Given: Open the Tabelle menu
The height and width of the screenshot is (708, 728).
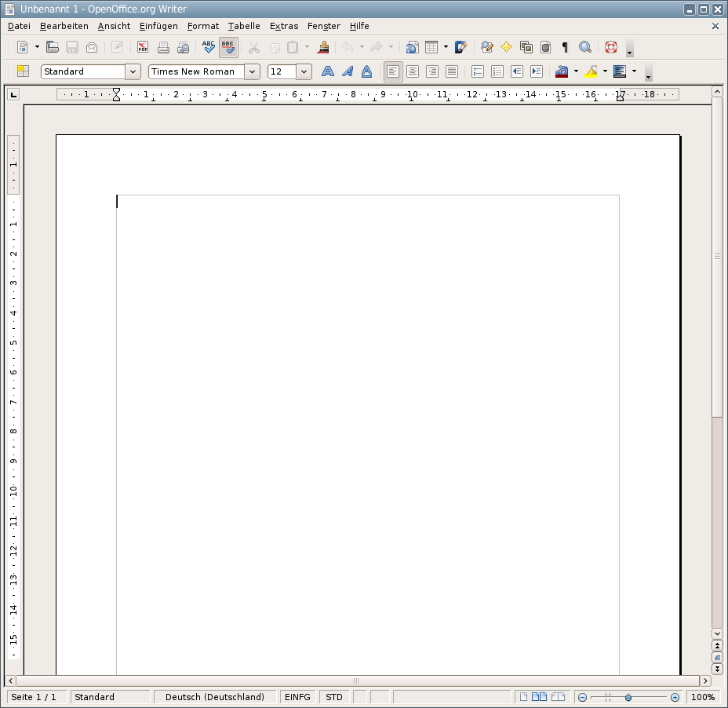Looking at the screenshot, I should point(244,26).
